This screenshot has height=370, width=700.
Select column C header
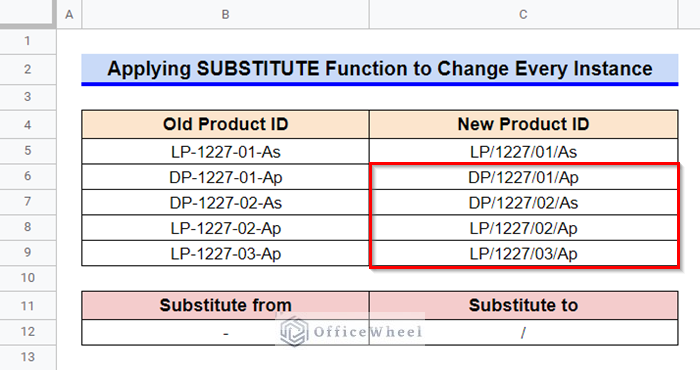(x=523, y=14)
